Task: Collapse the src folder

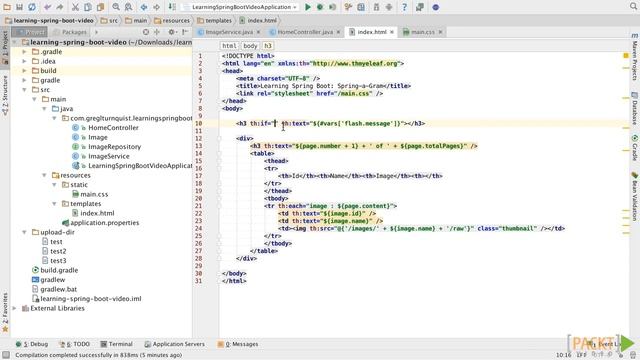Action: coord(24,90)
